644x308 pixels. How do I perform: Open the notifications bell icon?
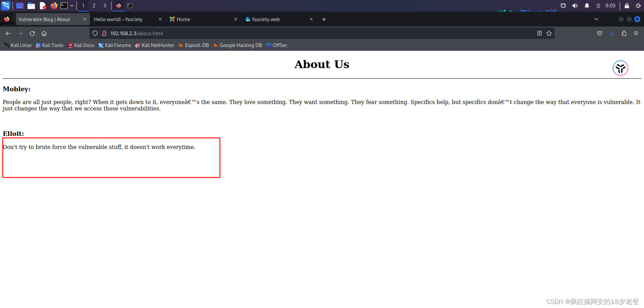click(x=587, y=6)
